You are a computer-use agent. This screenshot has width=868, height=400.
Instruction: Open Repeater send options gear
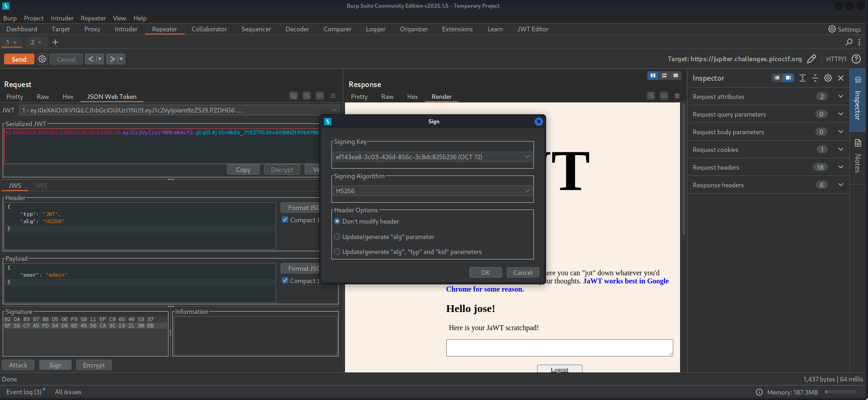[42, 59]
